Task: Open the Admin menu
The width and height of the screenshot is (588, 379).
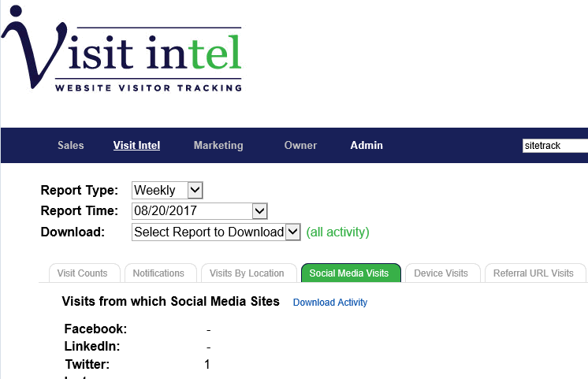Action: (x=367, y=146)
